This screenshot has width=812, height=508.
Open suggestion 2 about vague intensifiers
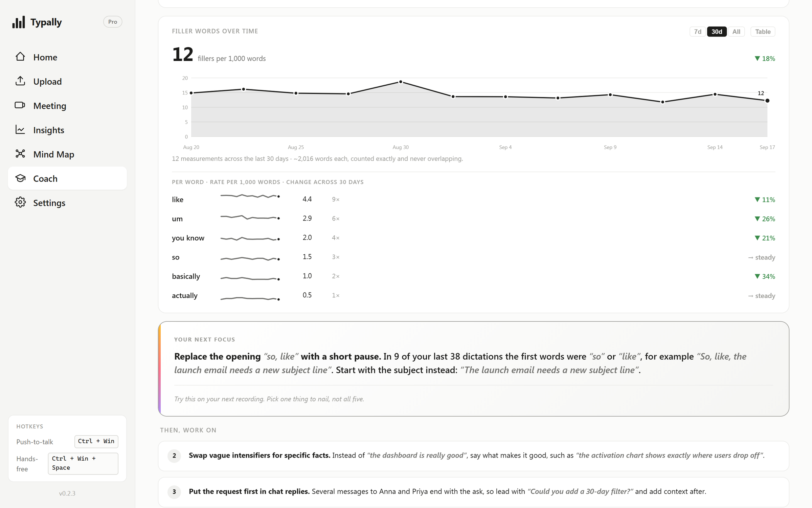[x=474, y=456]
